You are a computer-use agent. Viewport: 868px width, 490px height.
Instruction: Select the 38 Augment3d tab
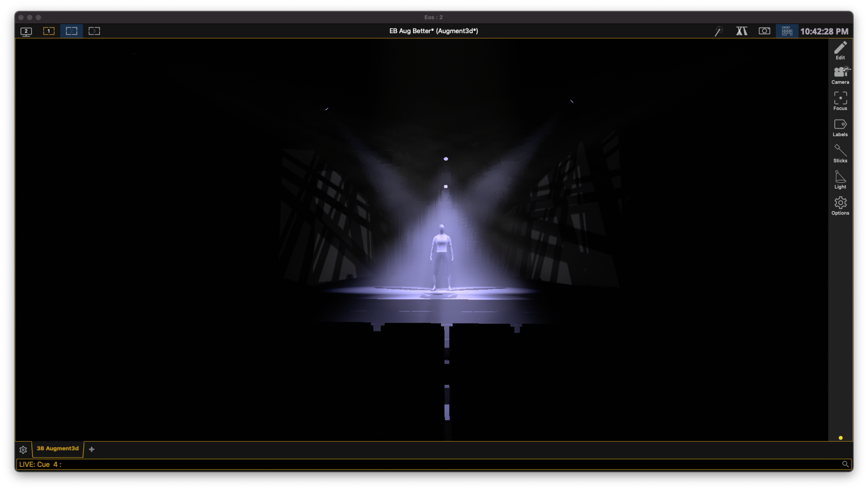pos(58,449)
